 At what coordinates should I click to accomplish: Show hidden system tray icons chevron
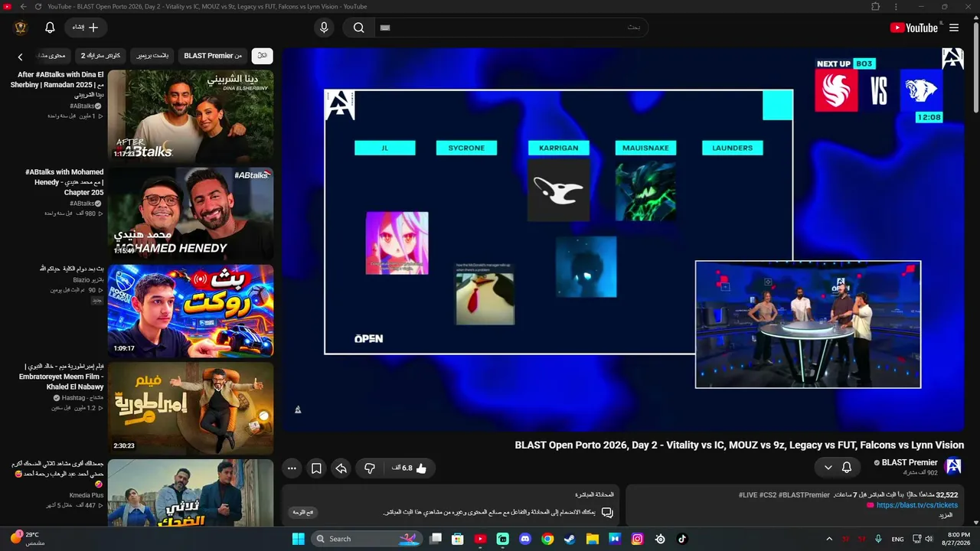point(829,539)
